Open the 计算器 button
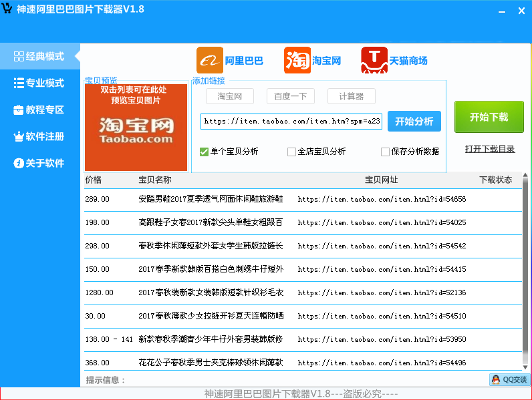The width and height of the screenshot is (532, 400). pyautogui.click(x=352, y=96)
